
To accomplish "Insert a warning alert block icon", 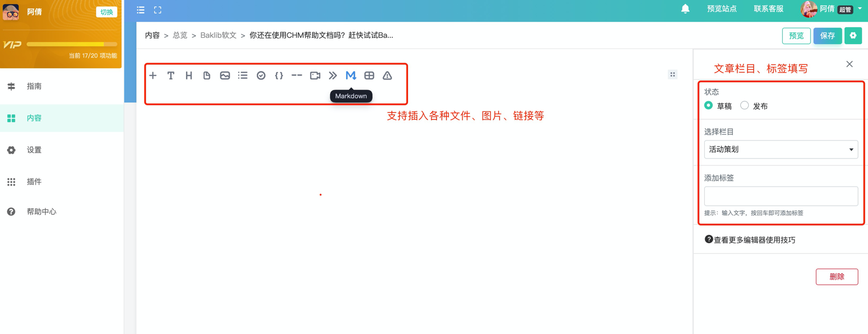I will [x=387, y=76].
